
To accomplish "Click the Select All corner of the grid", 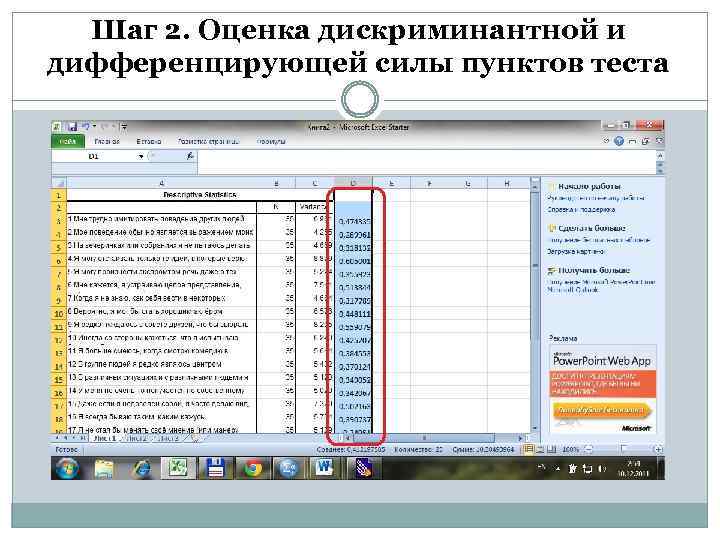I will [59, 183].
